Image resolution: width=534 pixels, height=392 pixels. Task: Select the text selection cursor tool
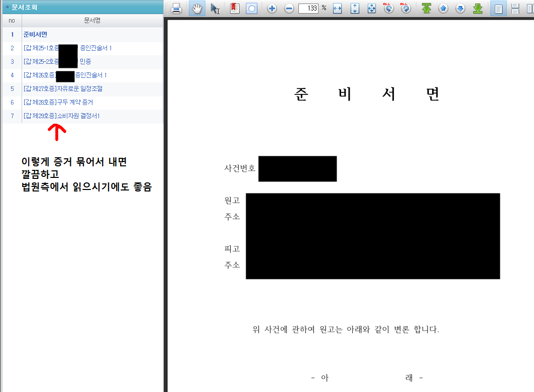[215, 8]
